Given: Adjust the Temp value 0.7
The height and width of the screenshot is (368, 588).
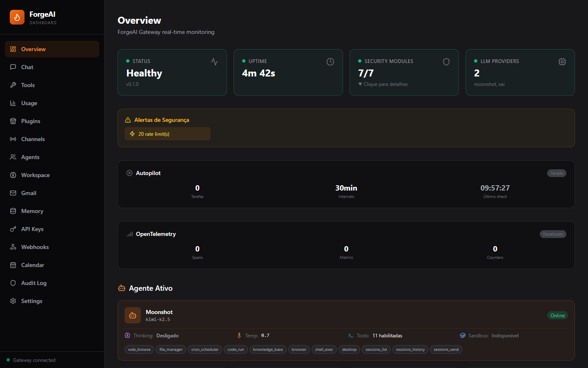Looking at the screenshot, I should click(x=264, y=335).
